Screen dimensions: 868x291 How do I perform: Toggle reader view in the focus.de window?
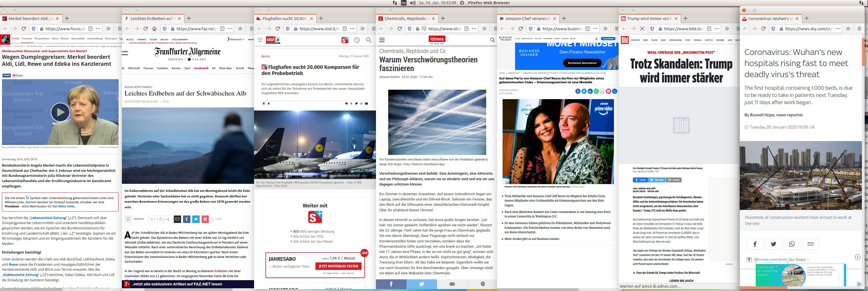tap(90, 29)
